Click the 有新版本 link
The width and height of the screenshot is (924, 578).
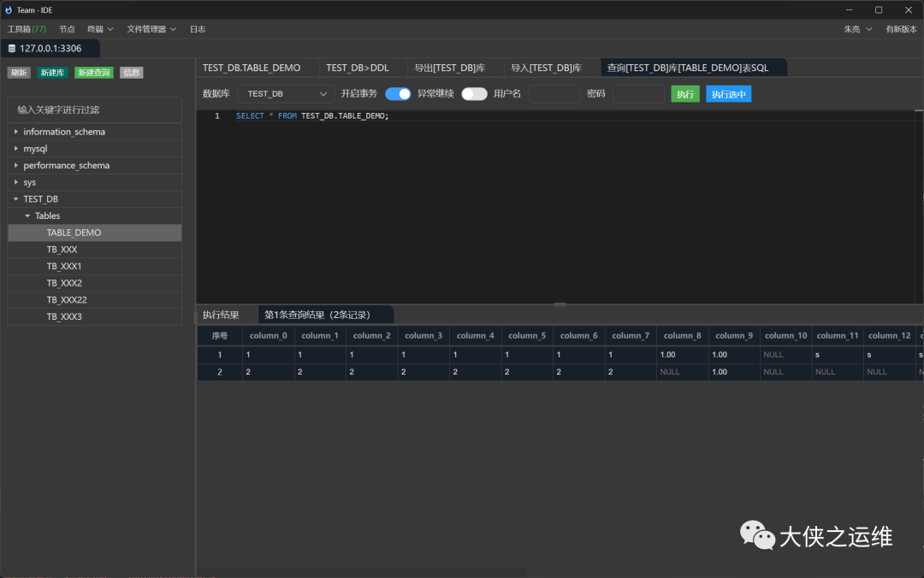click(901, 29)
